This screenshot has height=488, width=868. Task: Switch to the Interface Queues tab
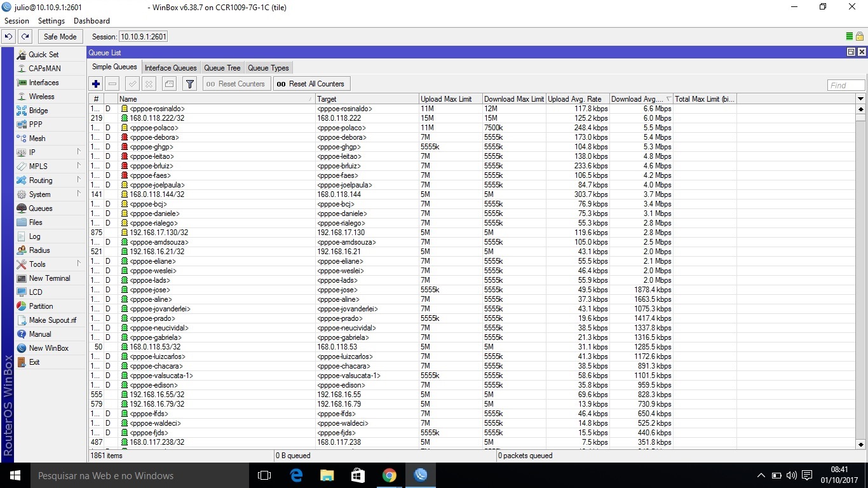click(171, 68)
